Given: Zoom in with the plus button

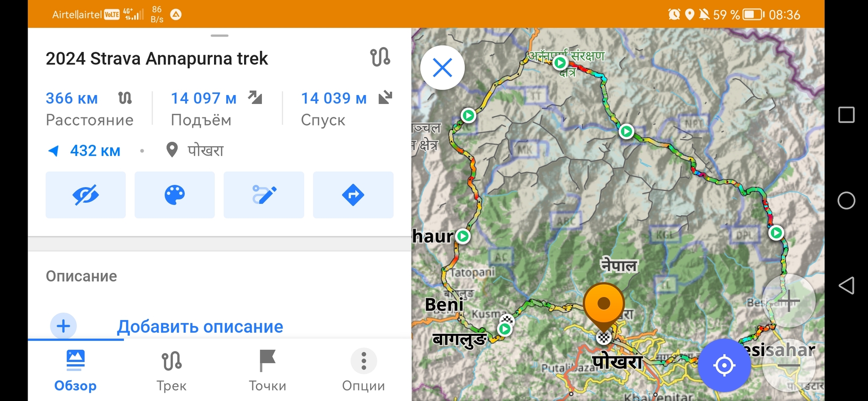Looking at the screenshot, I should tap(788, 301).
